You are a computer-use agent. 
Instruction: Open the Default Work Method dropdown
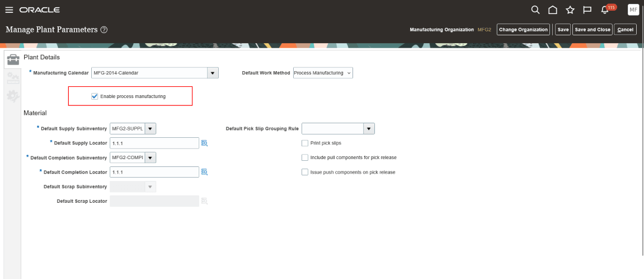pyautogui.click(x=323, y=73)
